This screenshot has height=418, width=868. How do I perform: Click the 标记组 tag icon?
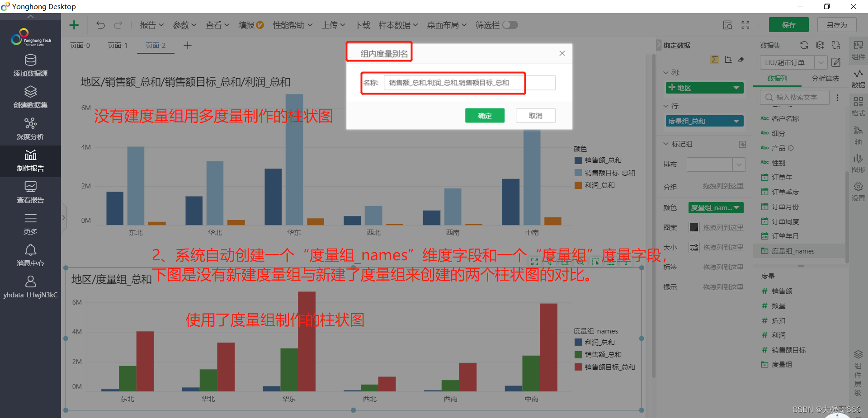[742, 144]
